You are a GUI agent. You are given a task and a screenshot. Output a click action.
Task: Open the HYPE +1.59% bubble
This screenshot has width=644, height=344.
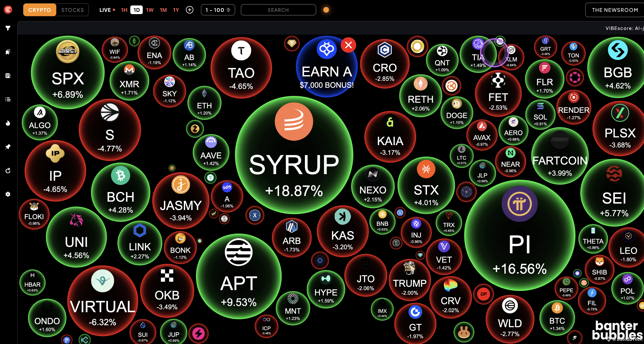coord(326,289)
